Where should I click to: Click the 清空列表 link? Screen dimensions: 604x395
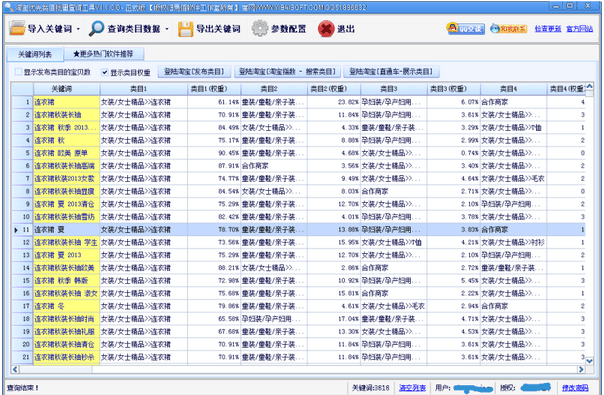point(412,388)
